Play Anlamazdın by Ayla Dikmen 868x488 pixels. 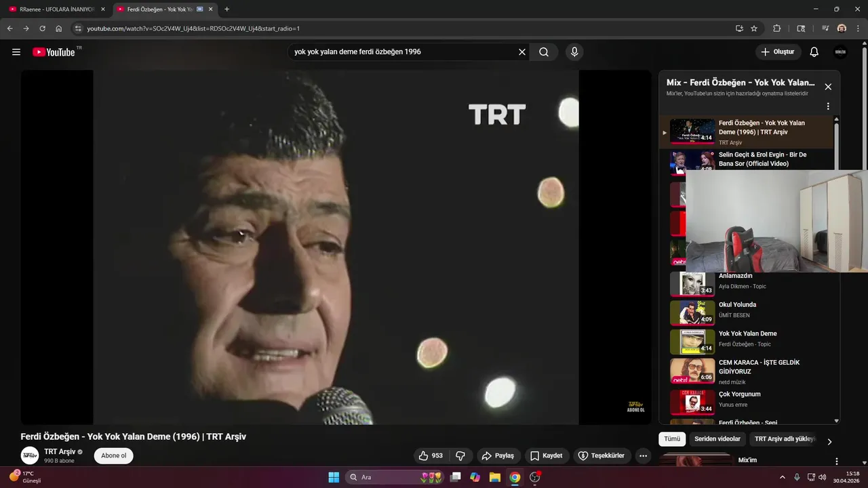(x=746, y=284)
